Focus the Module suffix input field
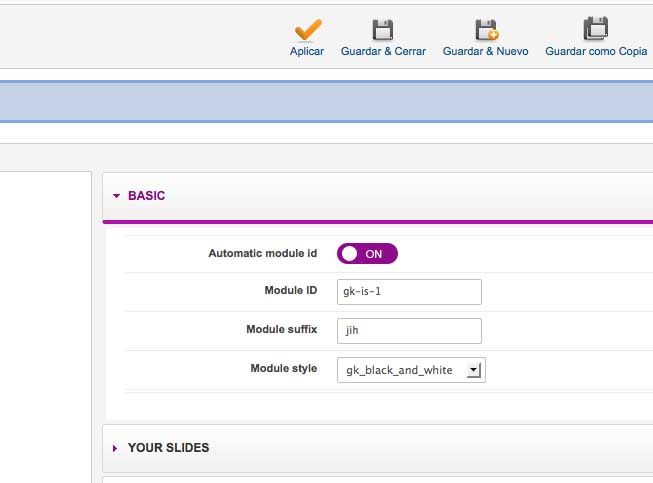The height and width of the screenshot is (483, 653). [409, 331]
